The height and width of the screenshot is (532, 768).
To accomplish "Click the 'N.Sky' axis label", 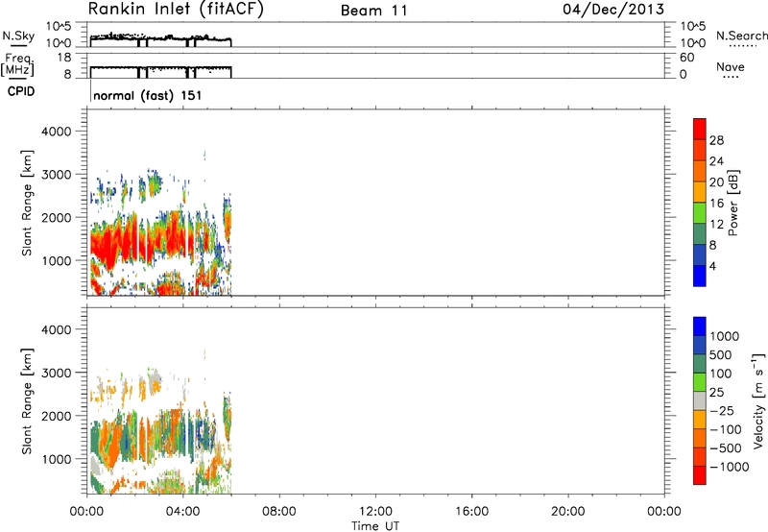I will point(18,36).
